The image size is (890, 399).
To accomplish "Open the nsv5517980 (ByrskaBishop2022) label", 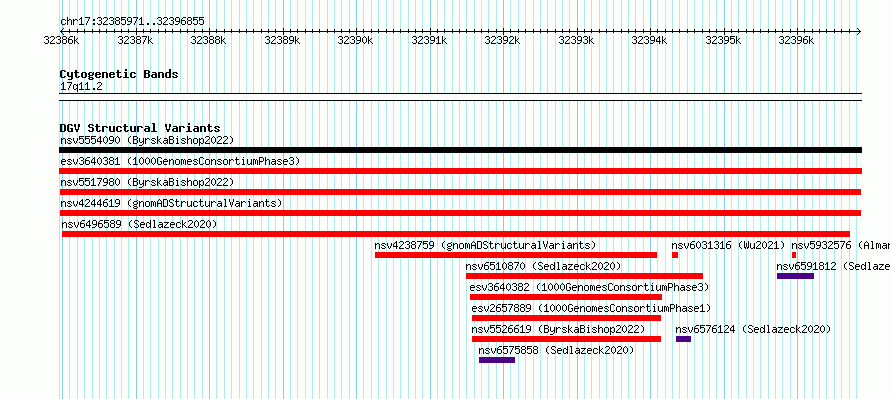I will tap(147, 182).
